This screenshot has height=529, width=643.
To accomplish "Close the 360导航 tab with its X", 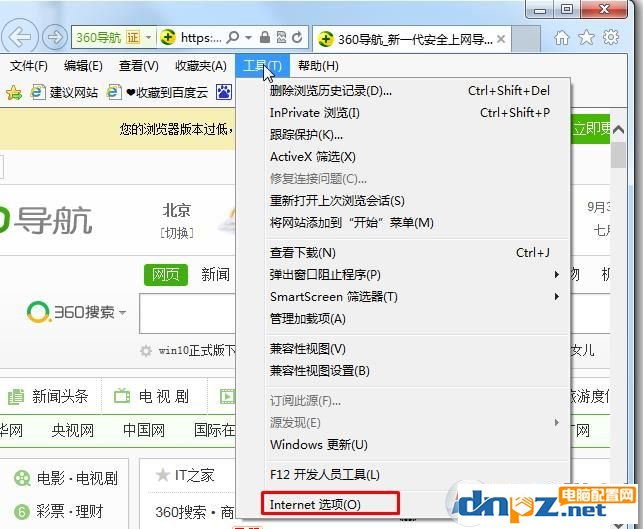I will [501, 39].
